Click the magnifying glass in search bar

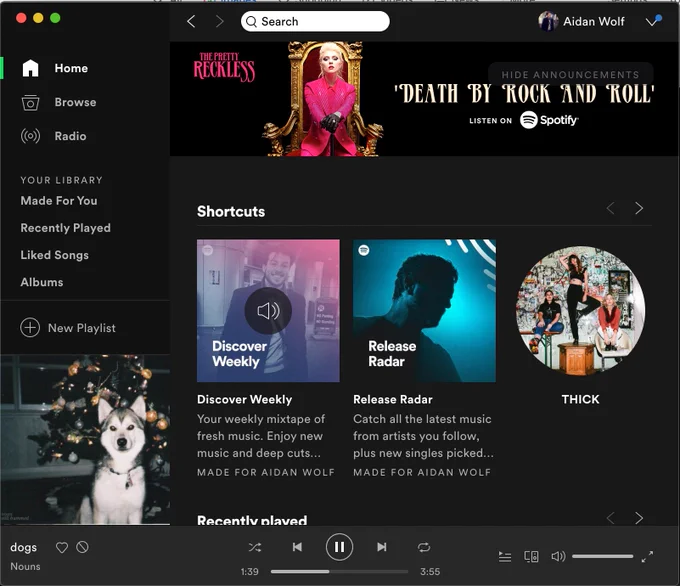(x=252, y=21)
